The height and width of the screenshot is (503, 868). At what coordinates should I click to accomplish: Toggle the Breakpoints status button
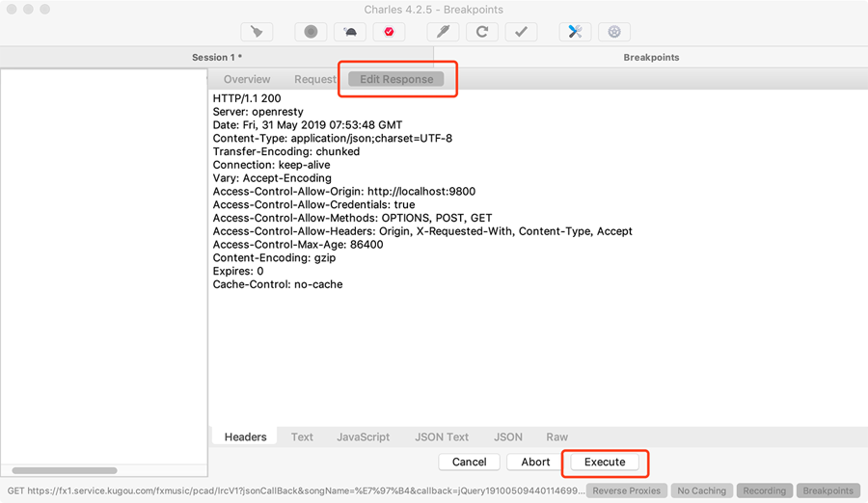click(x=827, y=490)
